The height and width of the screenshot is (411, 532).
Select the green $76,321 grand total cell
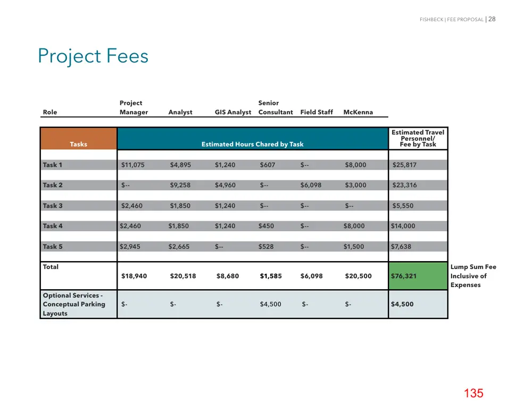point(418,276)
